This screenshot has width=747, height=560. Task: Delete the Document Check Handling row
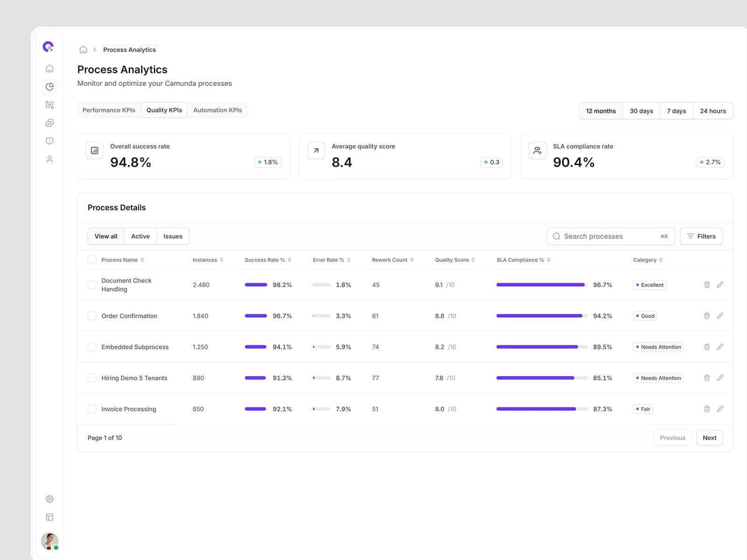tap(707, 285)
